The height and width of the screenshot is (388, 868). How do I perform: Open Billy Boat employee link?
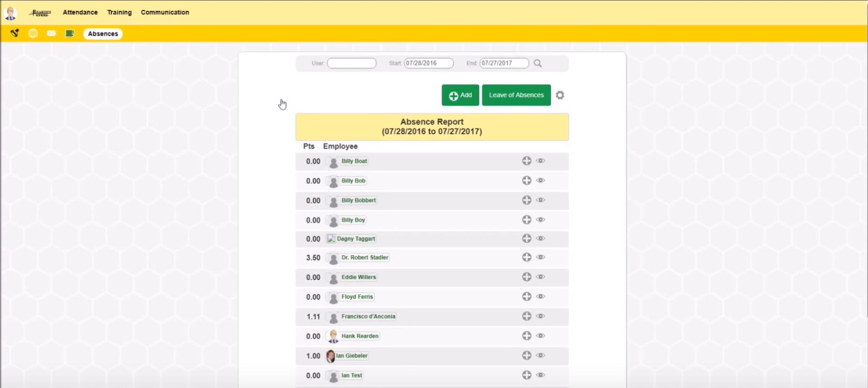[354, 161]
